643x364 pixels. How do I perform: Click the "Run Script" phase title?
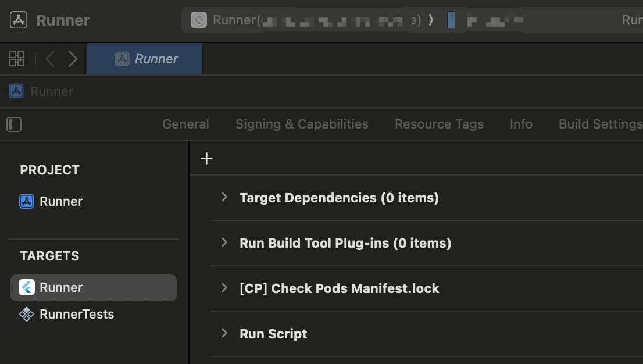273,334
